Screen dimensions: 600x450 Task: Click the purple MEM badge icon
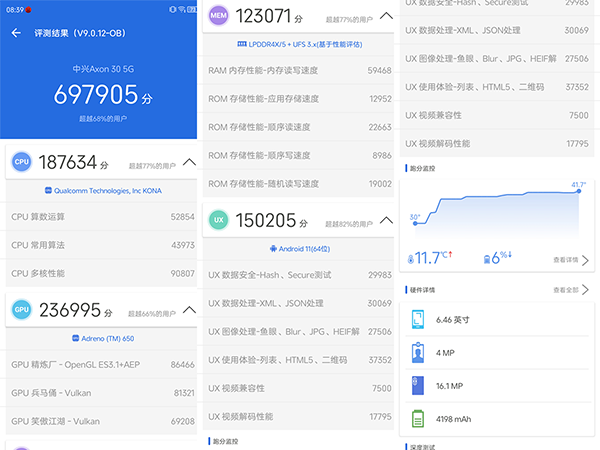tap(218, 17)
